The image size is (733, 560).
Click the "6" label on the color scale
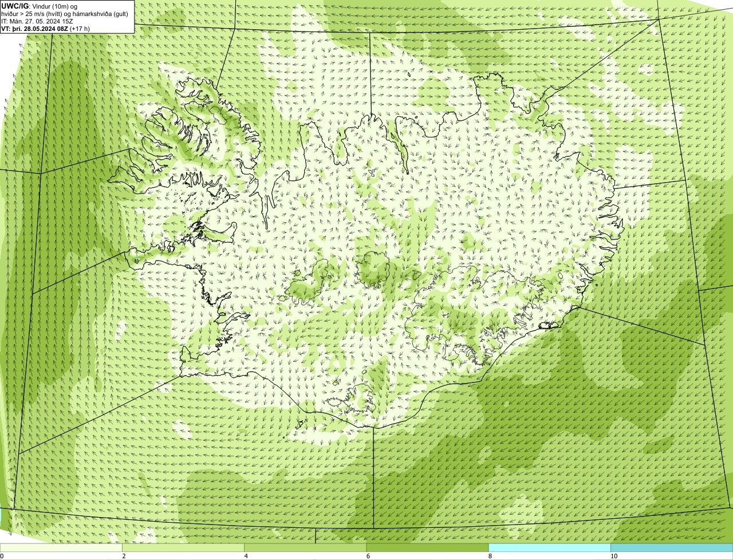coord(368,556)
